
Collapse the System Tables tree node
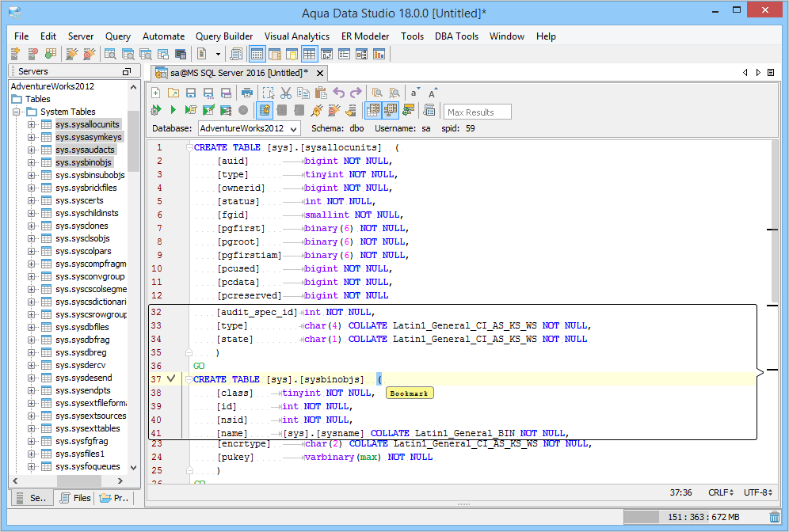point(17,112)
